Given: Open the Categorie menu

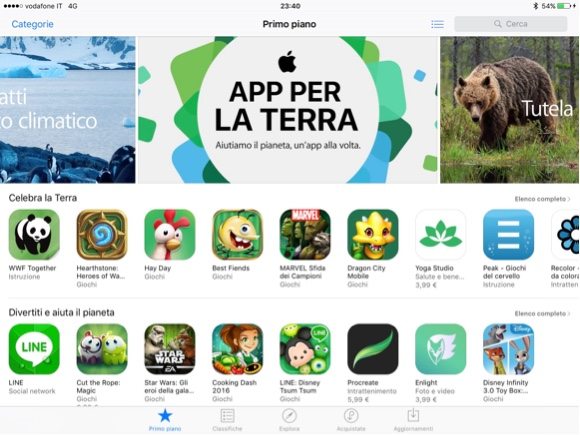Looking at the screenshot, I should 33,24.
